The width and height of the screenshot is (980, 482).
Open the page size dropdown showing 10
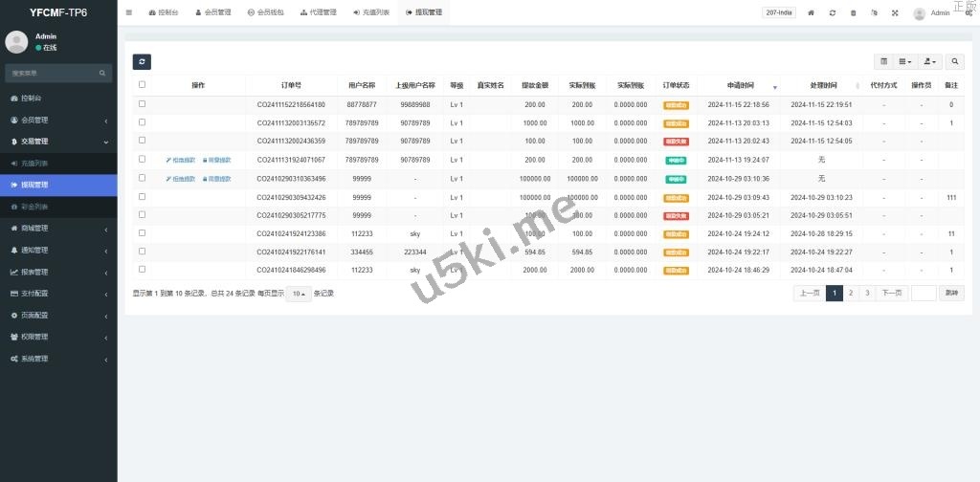coord(298,294)
